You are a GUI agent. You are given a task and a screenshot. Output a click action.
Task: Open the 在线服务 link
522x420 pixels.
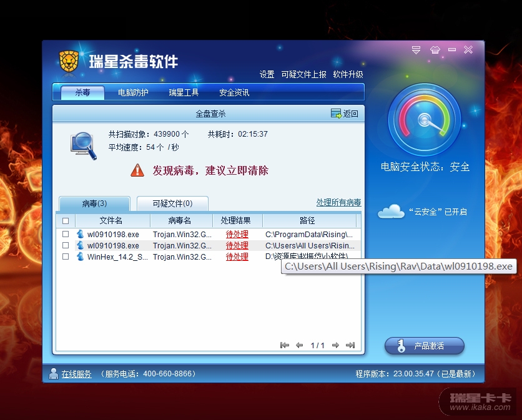point(76,374)
